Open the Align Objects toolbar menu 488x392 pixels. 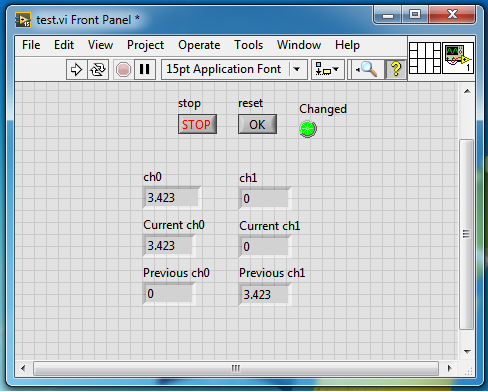pyautogui.click(x=327, y=70)
